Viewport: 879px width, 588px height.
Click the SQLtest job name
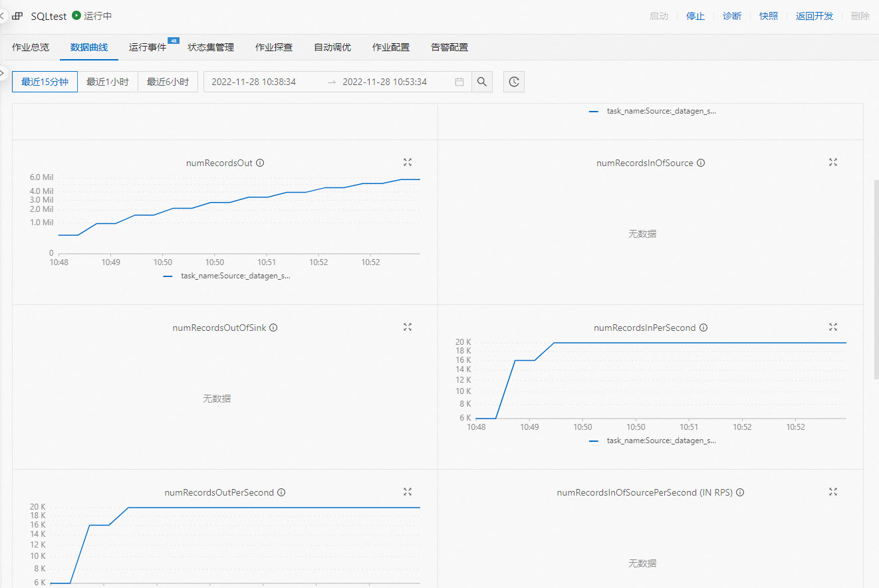click(49, 16)
